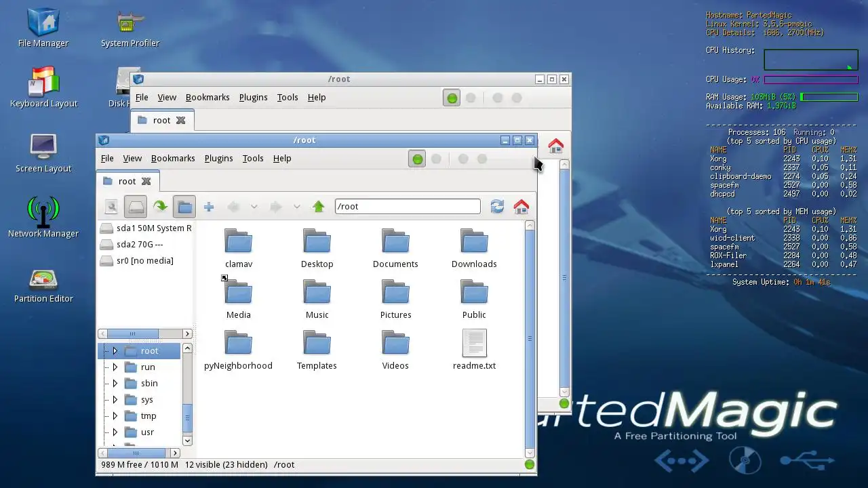
Task: Select the root tab in front window
Action: [127, 181]
